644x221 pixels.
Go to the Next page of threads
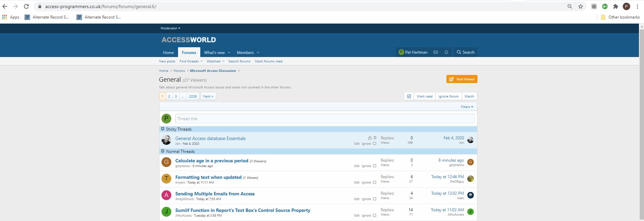tap(208, 96)
